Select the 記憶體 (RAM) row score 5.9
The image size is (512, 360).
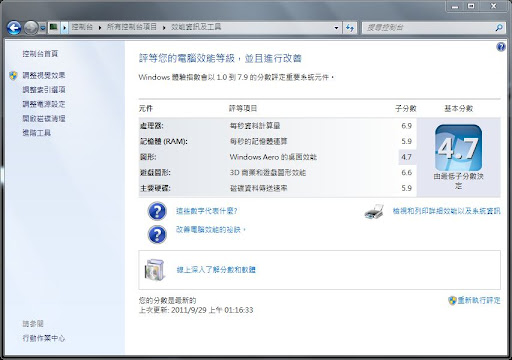[x=406, y=142]
